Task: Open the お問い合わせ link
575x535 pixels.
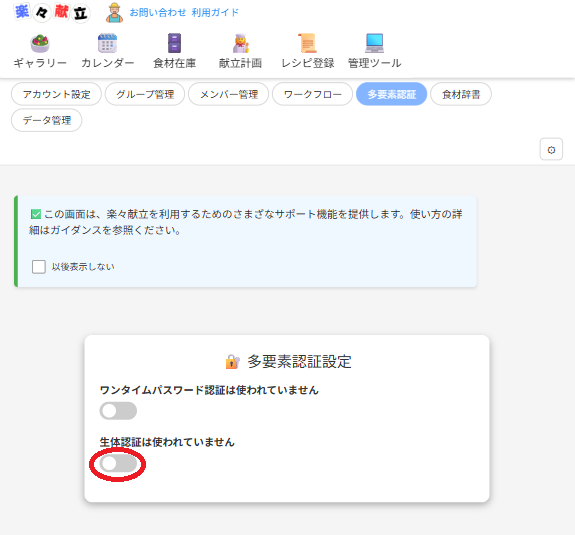Action: pos(158,13)
